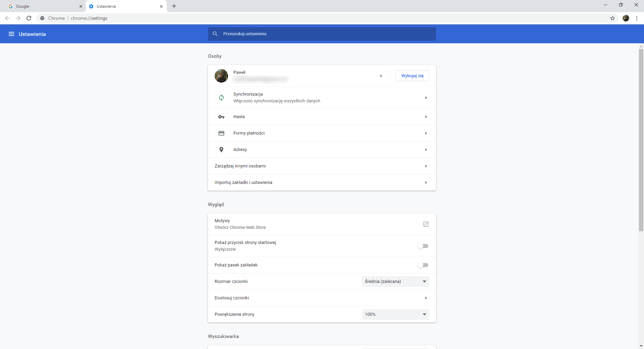The width and height of the screenshot is (644, 349).
Task: Click the back navigation arrow
Action: pyautogui.click(x=7, y=18)
